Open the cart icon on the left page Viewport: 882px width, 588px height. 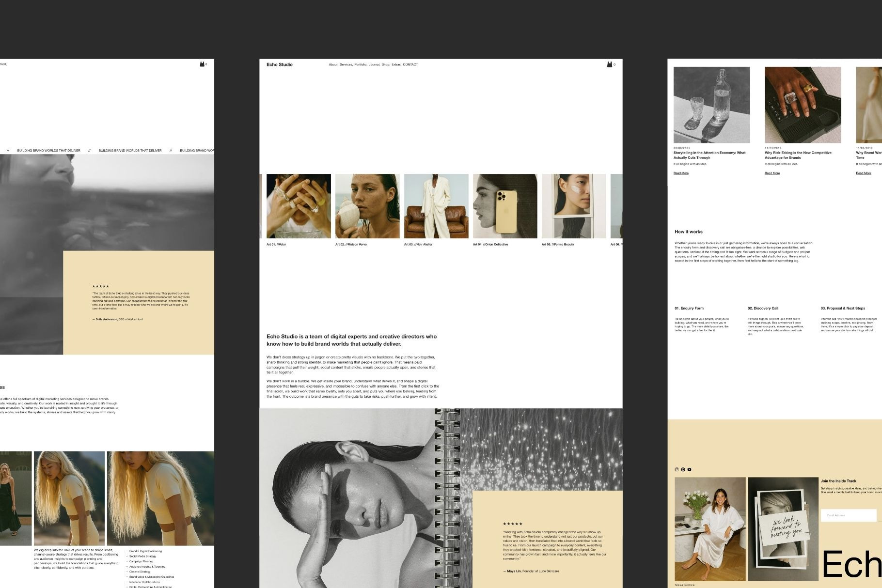click(x=202, y=64)
